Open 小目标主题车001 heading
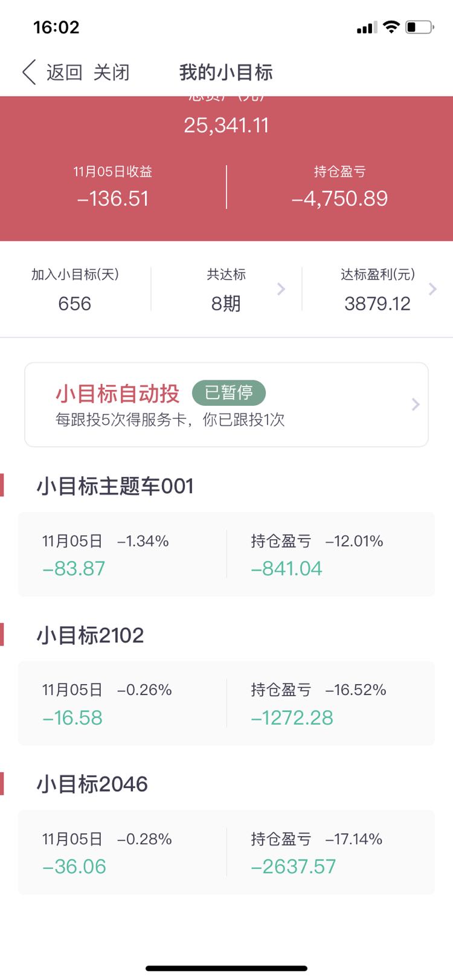 tap(115, 486)
